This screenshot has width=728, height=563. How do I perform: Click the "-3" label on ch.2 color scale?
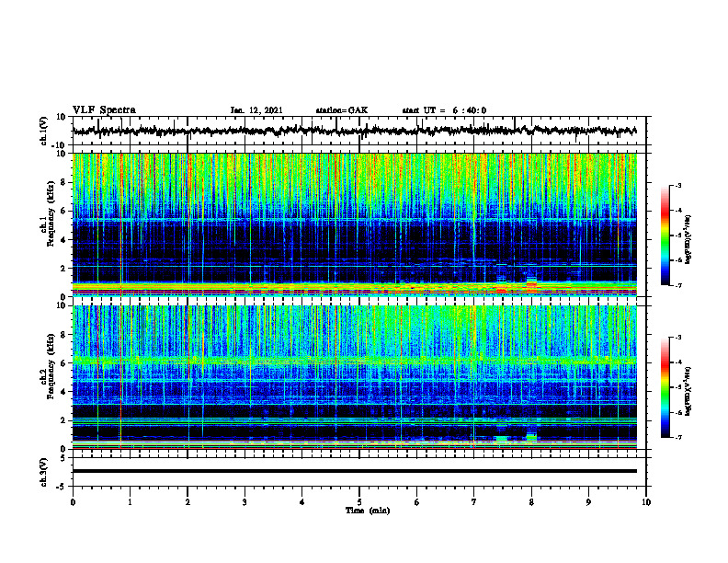click(678, 338)
